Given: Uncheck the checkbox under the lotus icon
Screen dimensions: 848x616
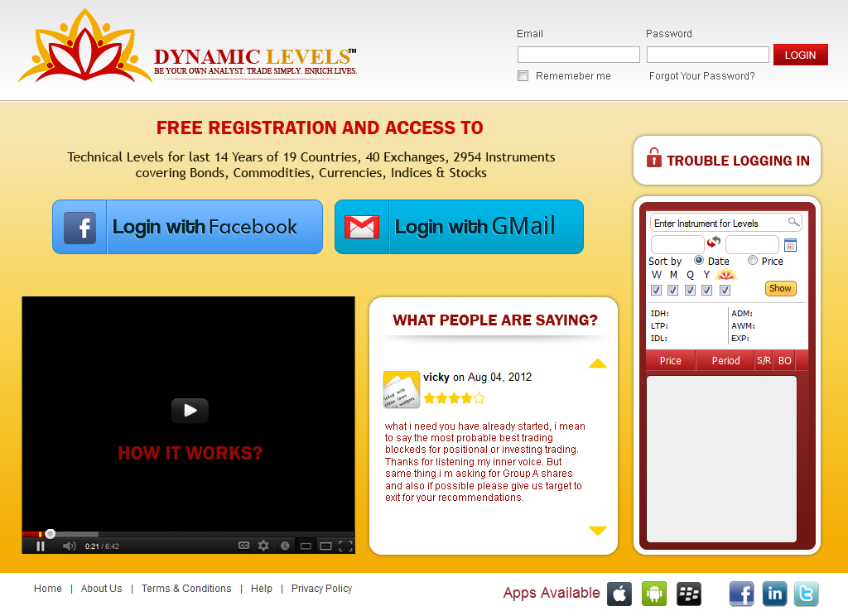Looking at the screenshot, I should tap(725, 291).
